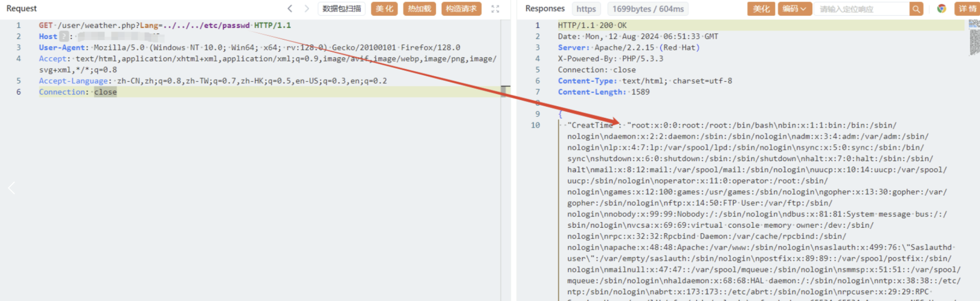Click the question mark icon beside Host
The image size is (980, 301).
click(x=64, y=36)
